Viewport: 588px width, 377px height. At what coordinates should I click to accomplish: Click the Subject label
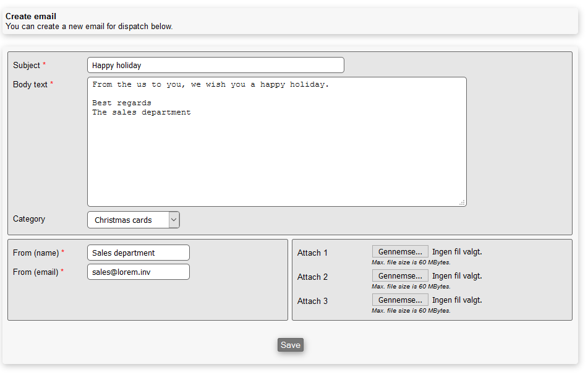[27, 65]
